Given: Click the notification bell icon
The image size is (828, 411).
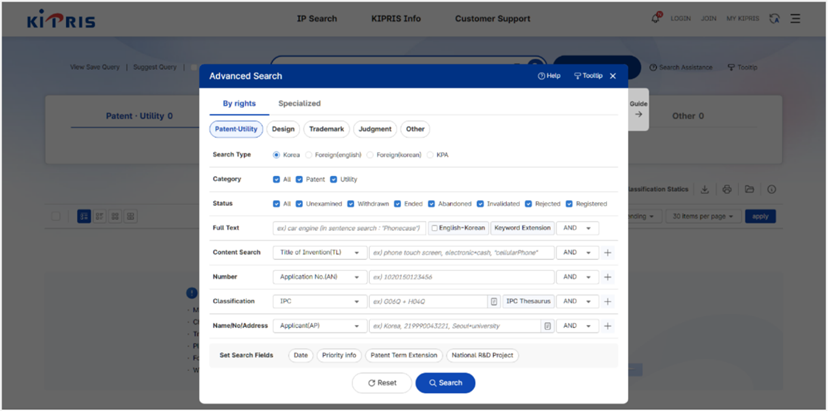Looking at the screenshot, I should (x=656, y=18).
